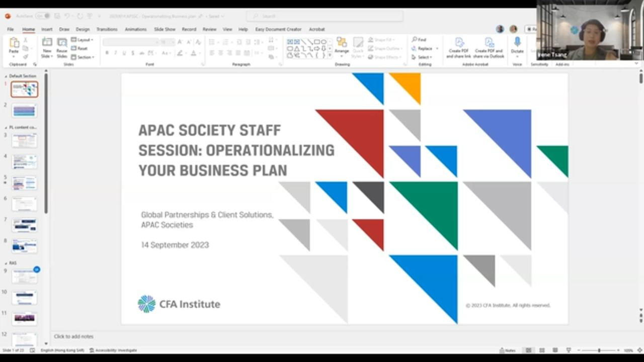Click the text highlight color swatch
The width and height of the screenshot is (644, 362).
[180, 53]
